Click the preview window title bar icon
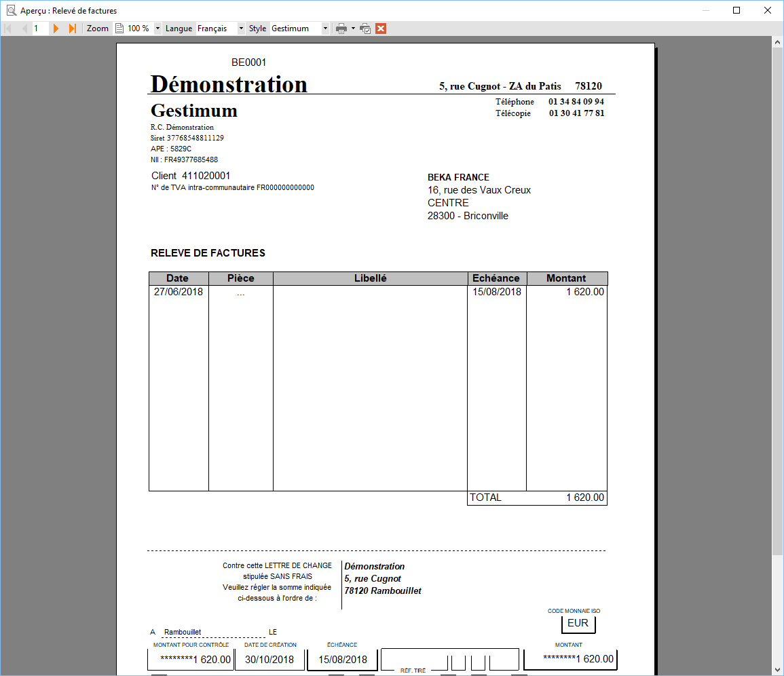Screen dimensions: 784x676 coord(12,10)
